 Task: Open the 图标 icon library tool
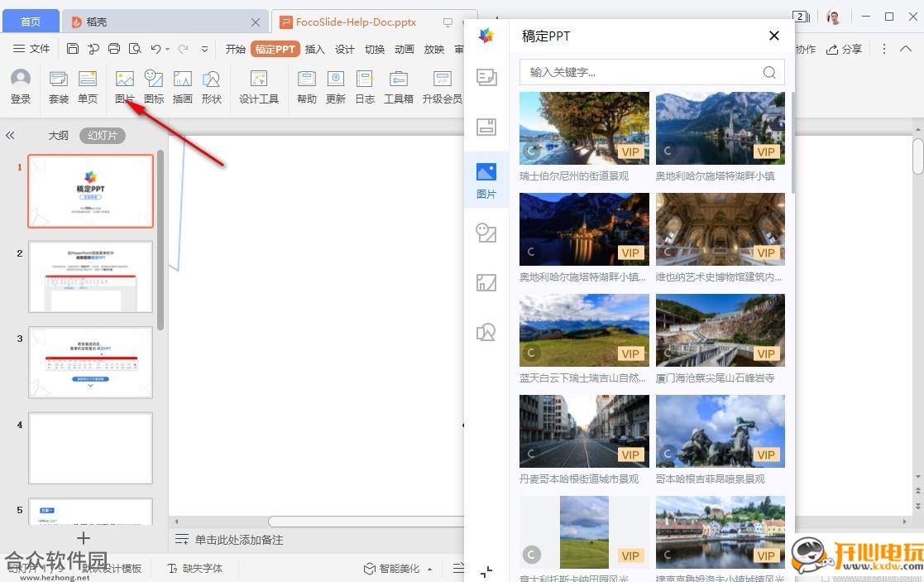coord(154,87)
